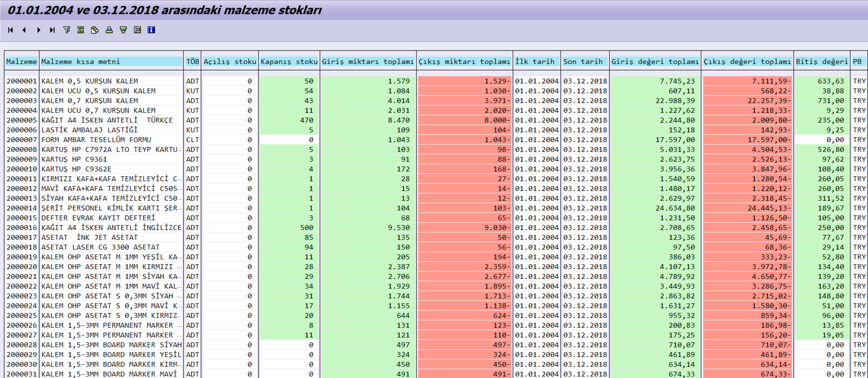Click entry quantity total 8.470
Image resolution: width=868 pixels, height=378 pixels.
tap(399, 120)
